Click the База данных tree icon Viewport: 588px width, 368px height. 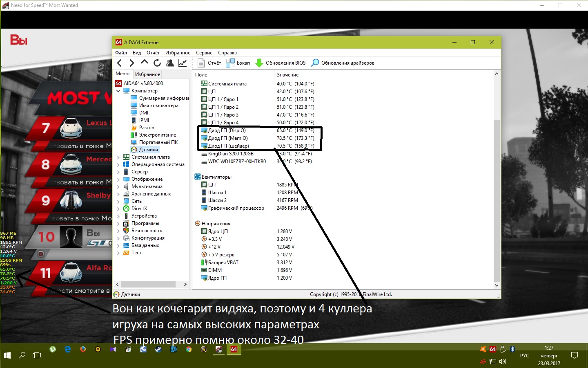pos(126,245)
